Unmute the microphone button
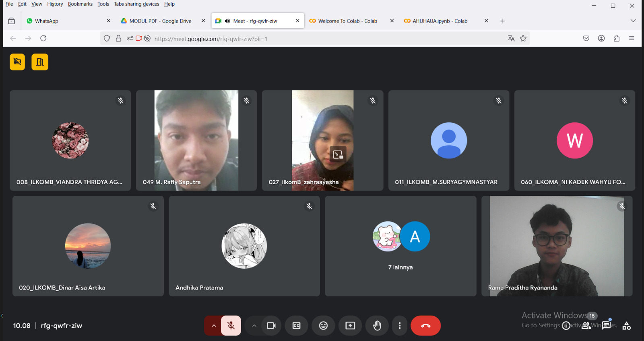This screenshot has width=644, height=341. coord(231,326)
